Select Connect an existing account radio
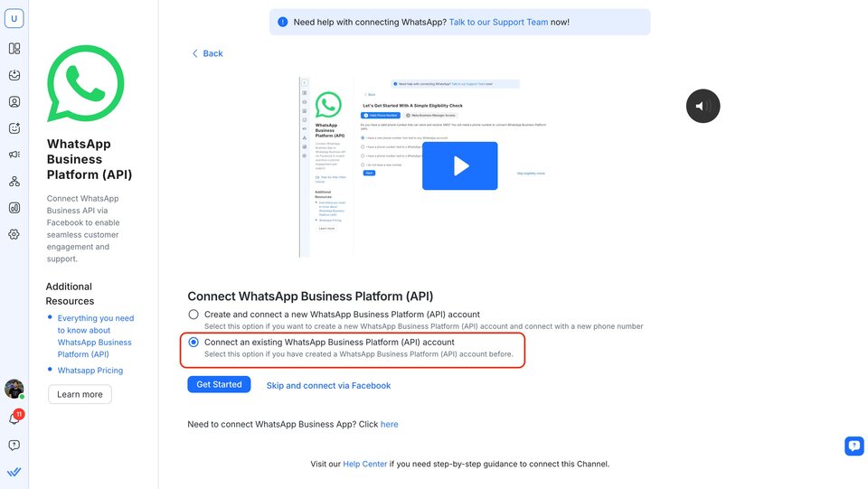The height and width of the screenshot is (489, 868). pos(193,342)
